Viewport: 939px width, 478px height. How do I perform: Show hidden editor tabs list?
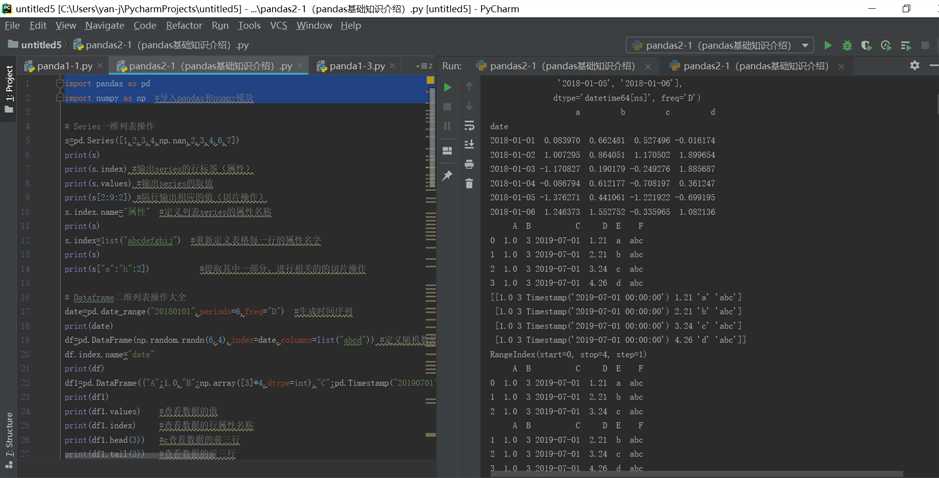point(423,66)
